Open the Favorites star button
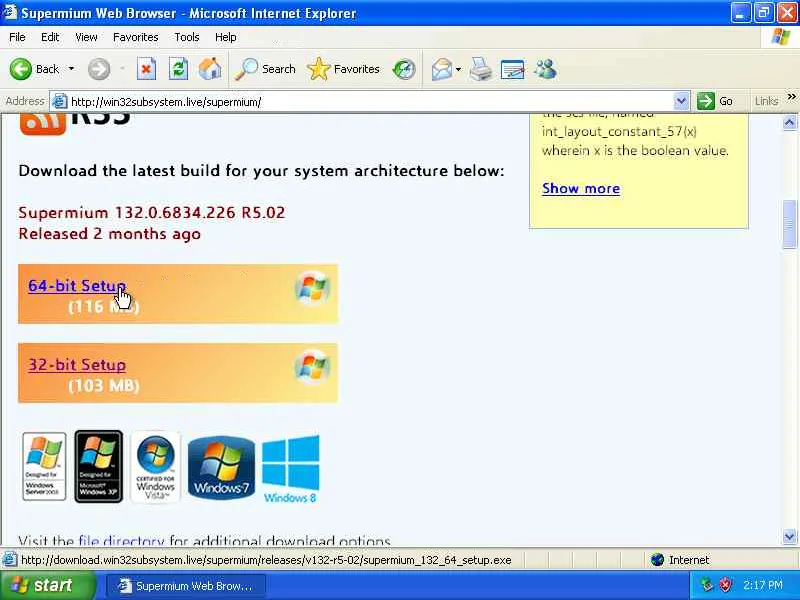 click(x=344, y=69)
